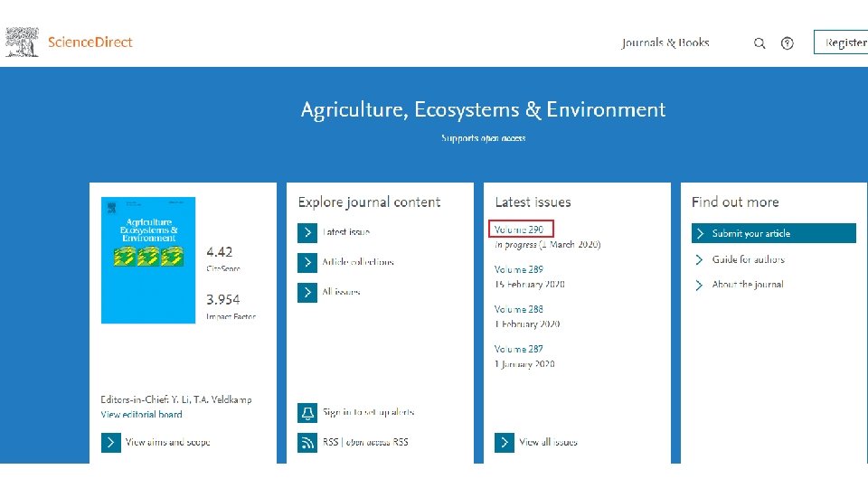Open Volume 288 issue
Image resolution: width=868 pixels, height=488 pixels.
coord(519,309)
